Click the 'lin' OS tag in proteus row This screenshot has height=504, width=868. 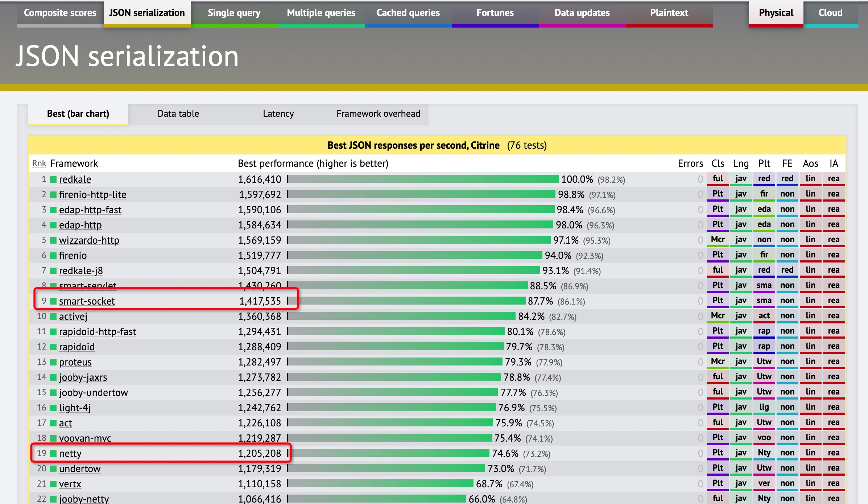(811, 362)
